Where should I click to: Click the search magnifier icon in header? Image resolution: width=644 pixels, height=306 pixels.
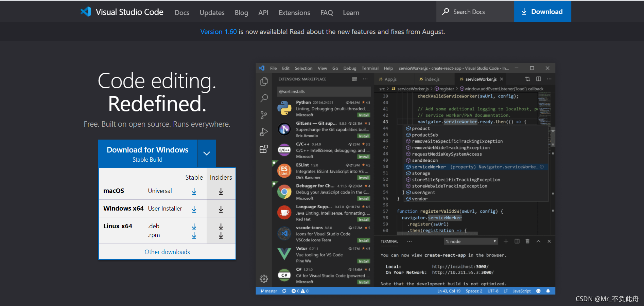[x=446, y=12]
